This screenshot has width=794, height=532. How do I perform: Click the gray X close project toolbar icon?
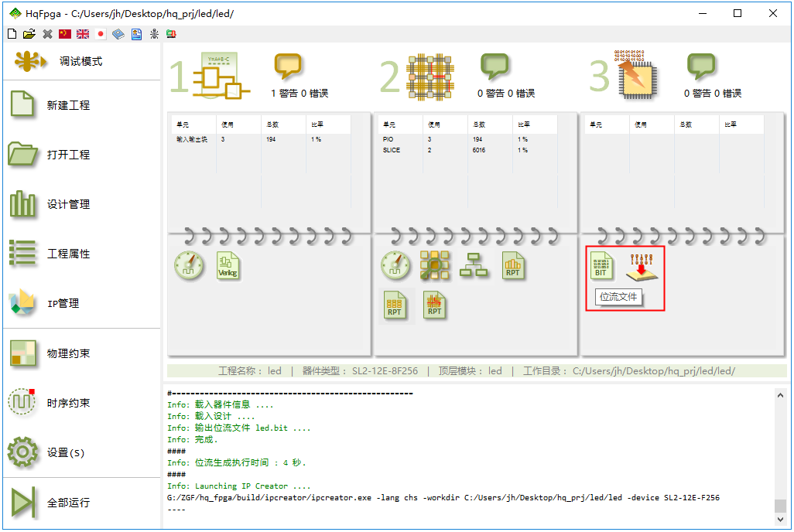(x=47, y=34)
